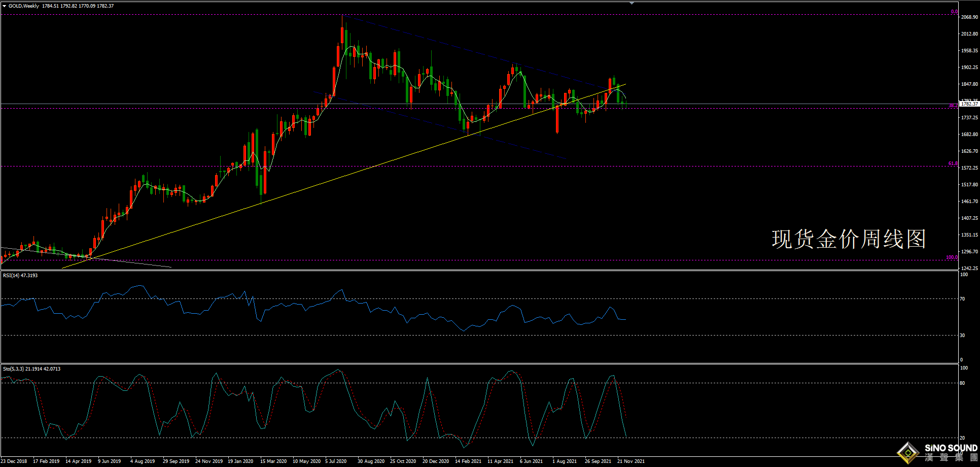The image size is (980, 467).
Task: Click the Sto(5,3,3) 21.1914 42.0713 indicator label
Action: [31, 369]
